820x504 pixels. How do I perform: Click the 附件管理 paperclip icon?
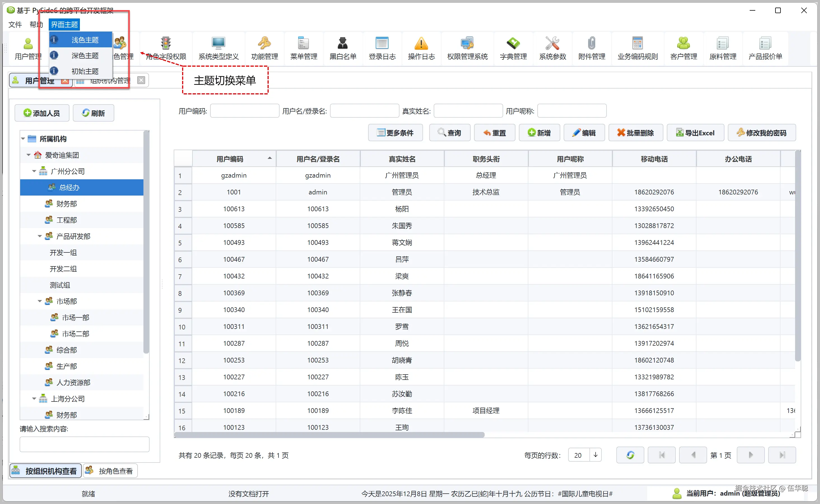pos(591,43)
